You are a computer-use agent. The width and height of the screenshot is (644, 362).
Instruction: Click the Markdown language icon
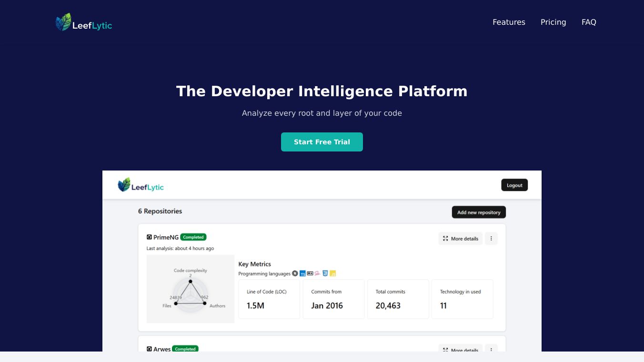[310, 273]
